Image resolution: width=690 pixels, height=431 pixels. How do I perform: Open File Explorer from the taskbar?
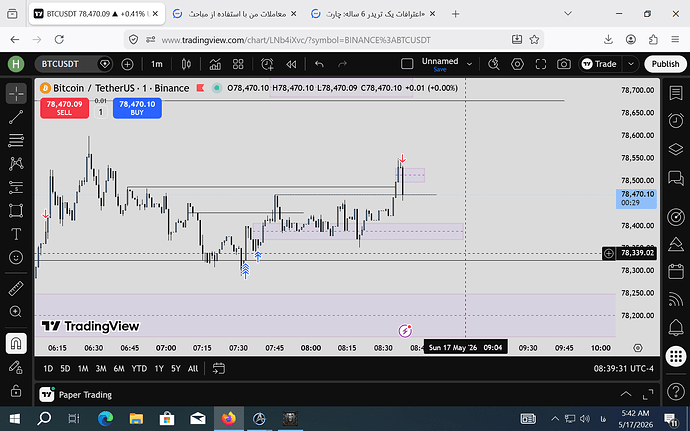point(136,419)
